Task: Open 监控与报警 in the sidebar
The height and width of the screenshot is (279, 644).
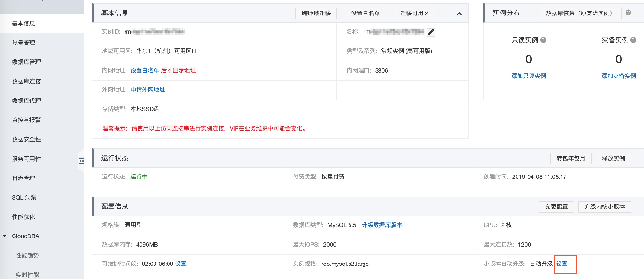Action: 27,120
